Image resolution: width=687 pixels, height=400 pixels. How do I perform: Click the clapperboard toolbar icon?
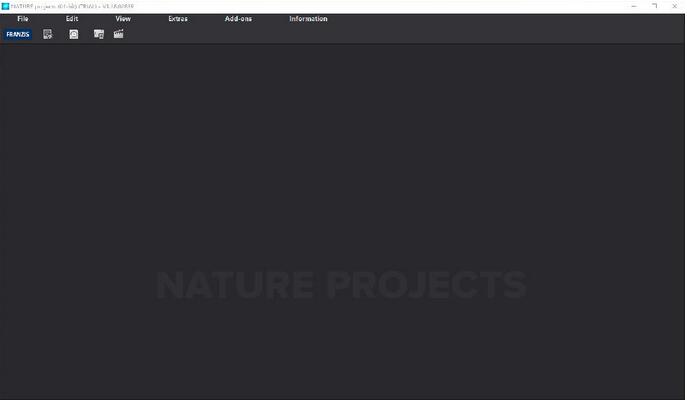pyautogui.click(x=119, y=34)
